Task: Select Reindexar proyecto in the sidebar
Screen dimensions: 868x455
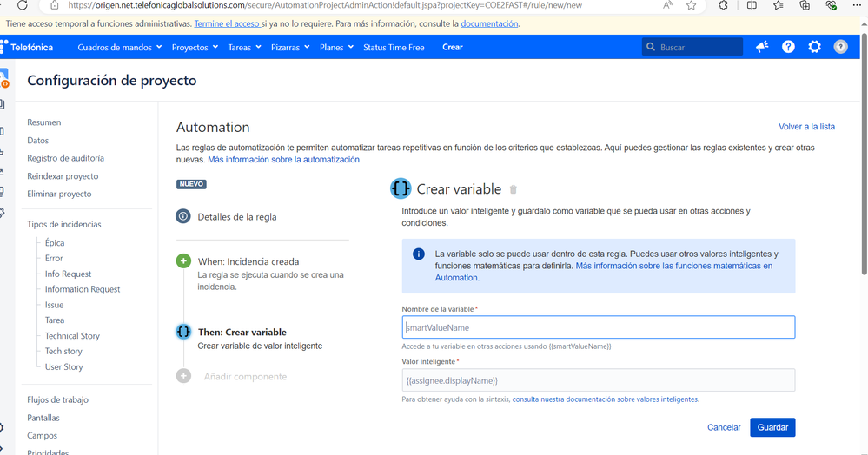Action: click(63, 176)
